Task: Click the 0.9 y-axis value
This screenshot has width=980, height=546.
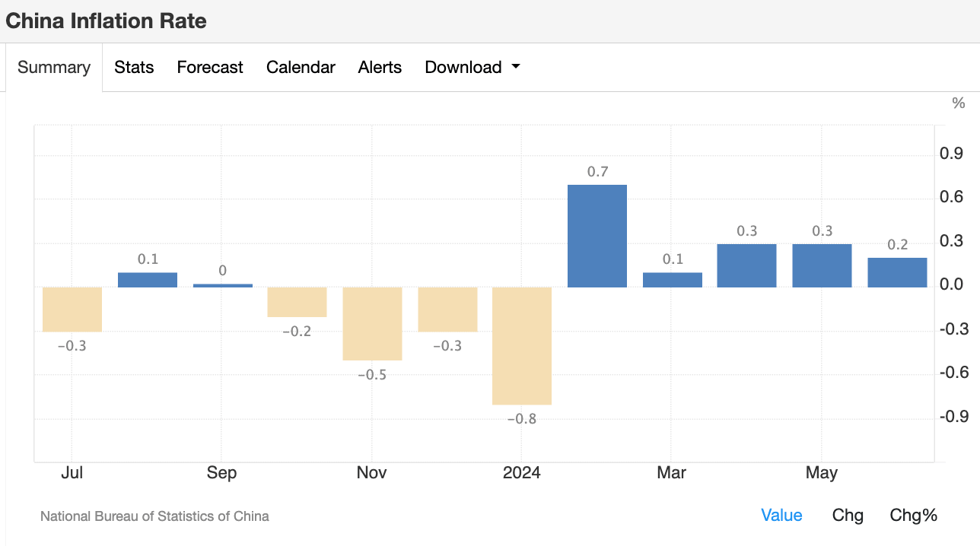Action: (952, 154)
